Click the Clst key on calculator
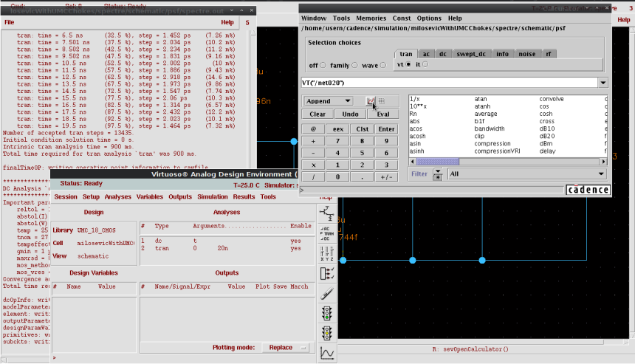The height and width of the screenshot is (364, 635). [362, 129]
